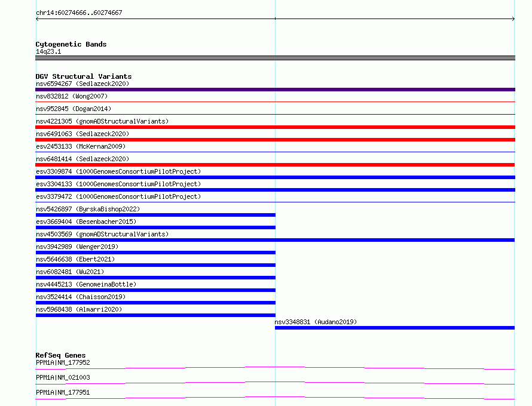Screen dimensions: 532x406
Task: Click the blue bar under nsv5426897
Action: click(x=155, y=215)
